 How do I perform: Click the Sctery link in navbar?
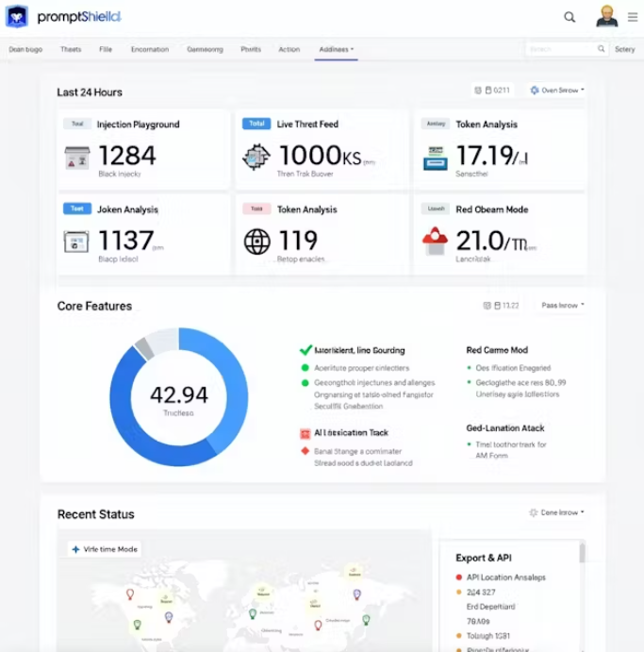tap(624, 49)
